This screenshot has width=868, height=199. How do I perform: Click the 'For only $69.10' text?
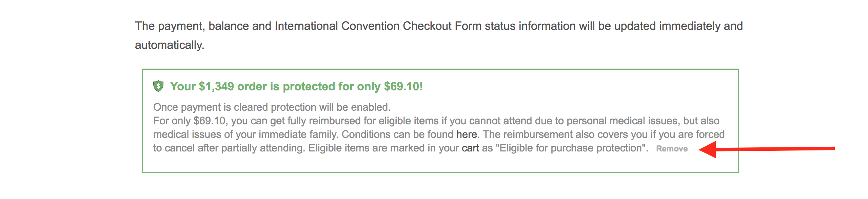[189, 121]
